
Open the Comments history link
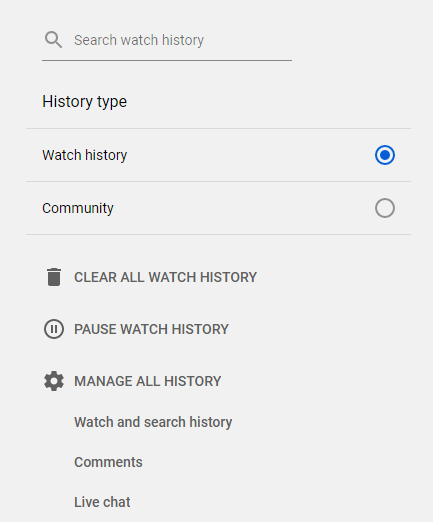pos(108,462)
